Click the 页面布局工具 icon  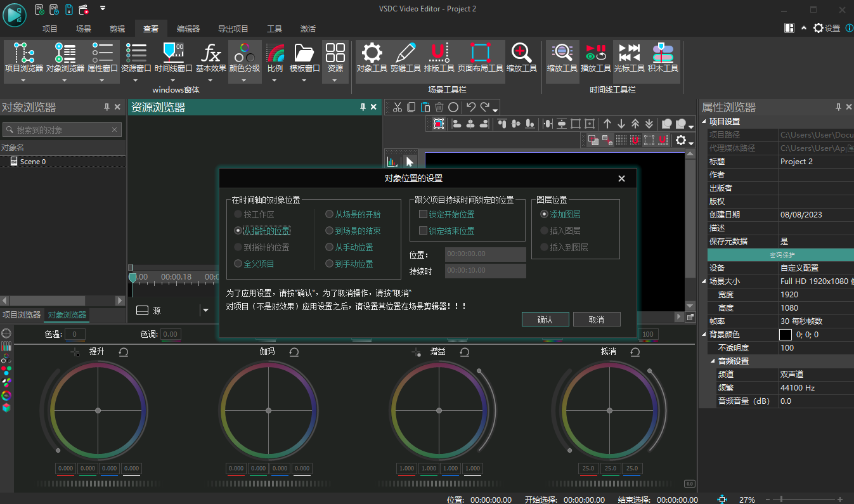(481, 58)
